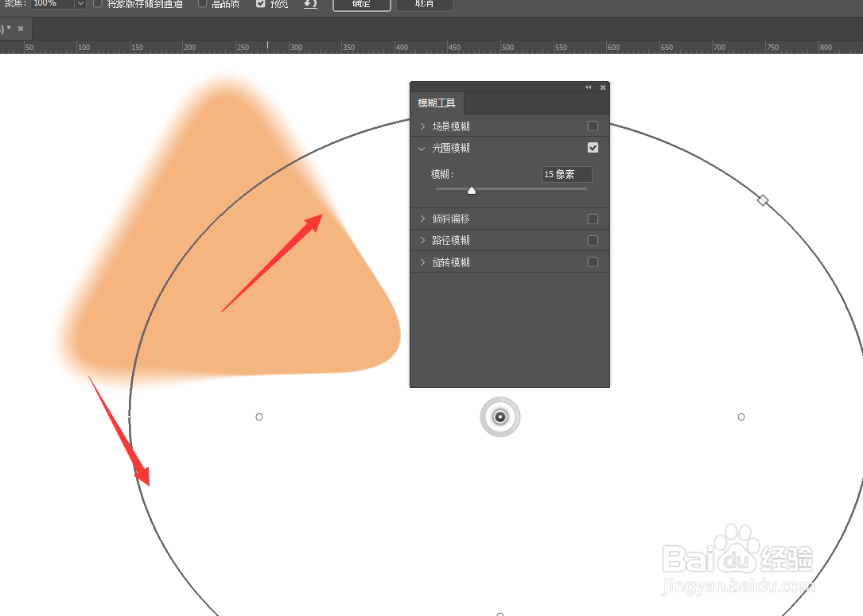Click the right feather handle dot
The image size is (863, 616).
(741, 417)
